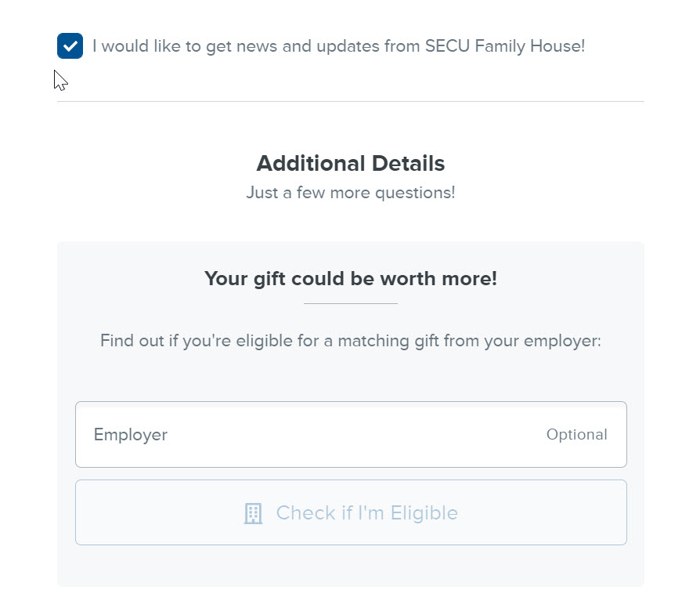Click 'Your gift could be worth more!' heading
The image size is (700, 608).
pos(350,279)
